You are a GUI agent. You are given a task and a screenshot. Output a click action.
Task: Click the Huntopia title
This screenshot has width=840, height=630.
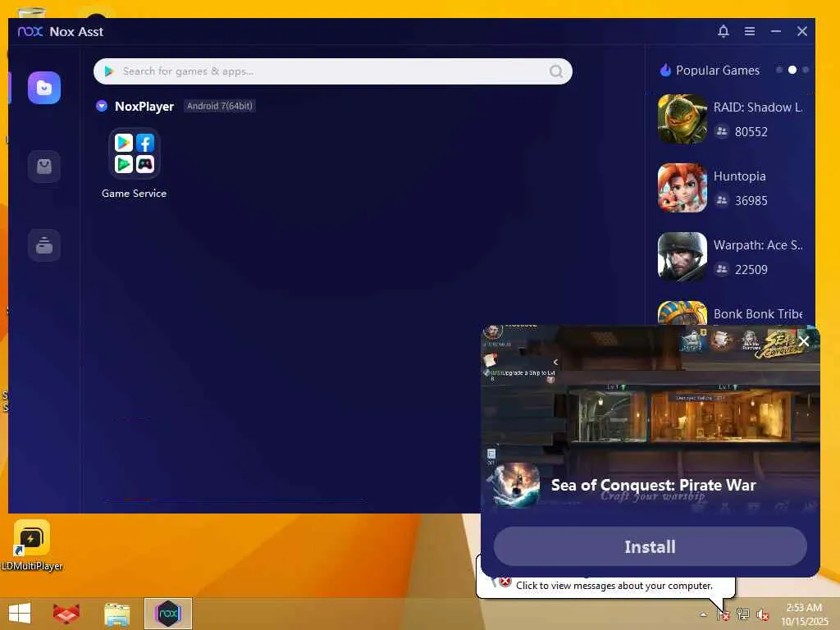739,176
